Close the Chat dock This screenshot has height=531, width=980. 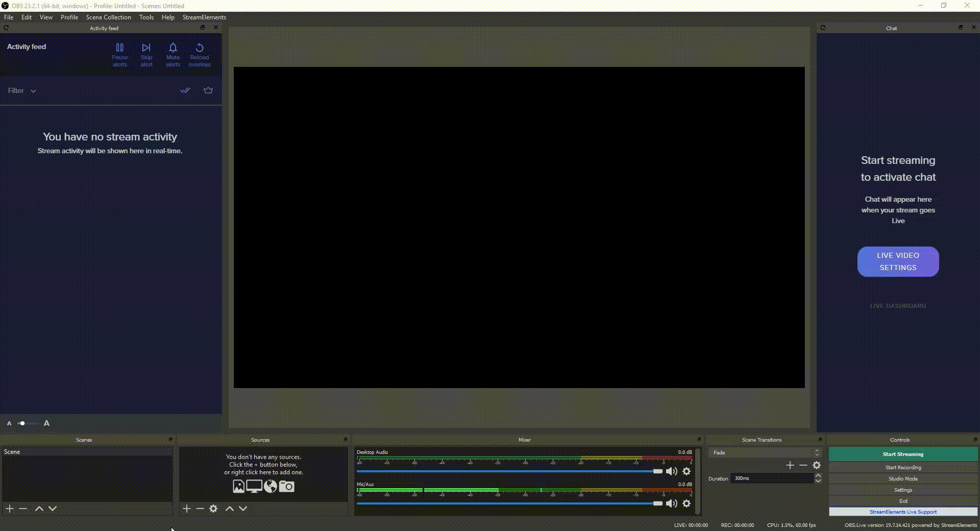pos(974,28)
